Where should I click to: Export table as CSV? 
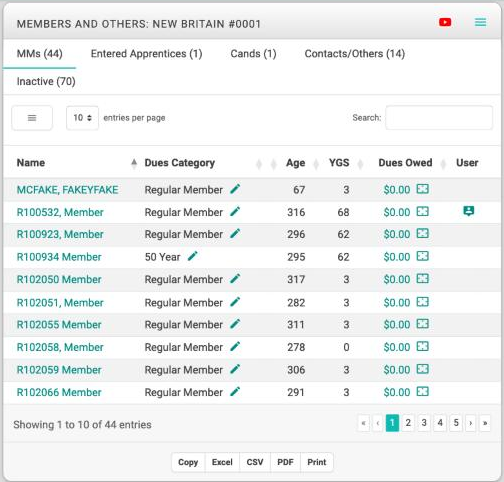(255, 462)
